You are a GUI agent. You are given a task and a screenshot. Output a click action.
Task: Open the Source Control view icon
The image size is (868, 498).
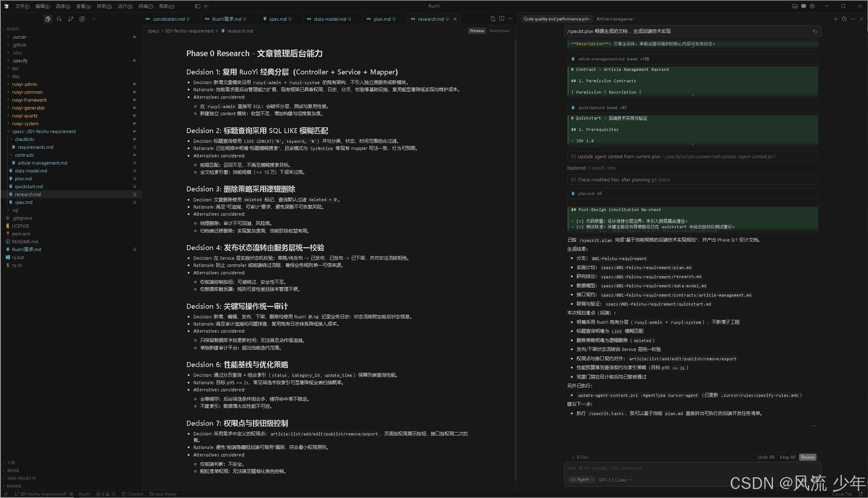coord(71,19)
